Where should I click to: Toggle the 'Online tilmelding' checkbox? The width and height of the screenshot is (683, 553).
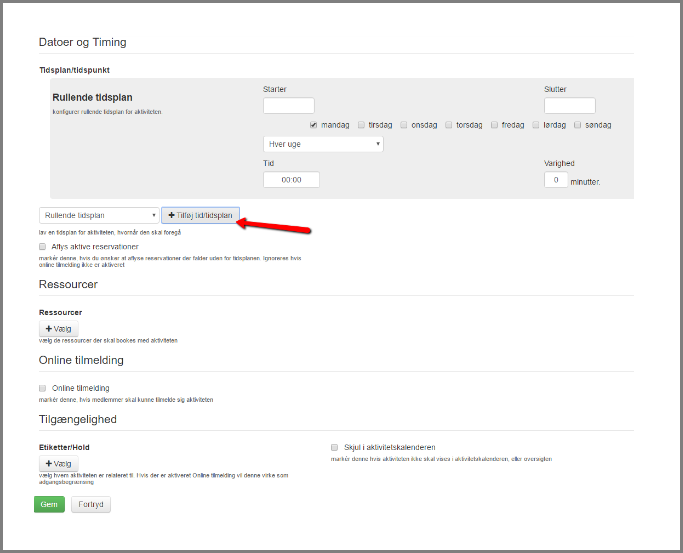[43, 388]
